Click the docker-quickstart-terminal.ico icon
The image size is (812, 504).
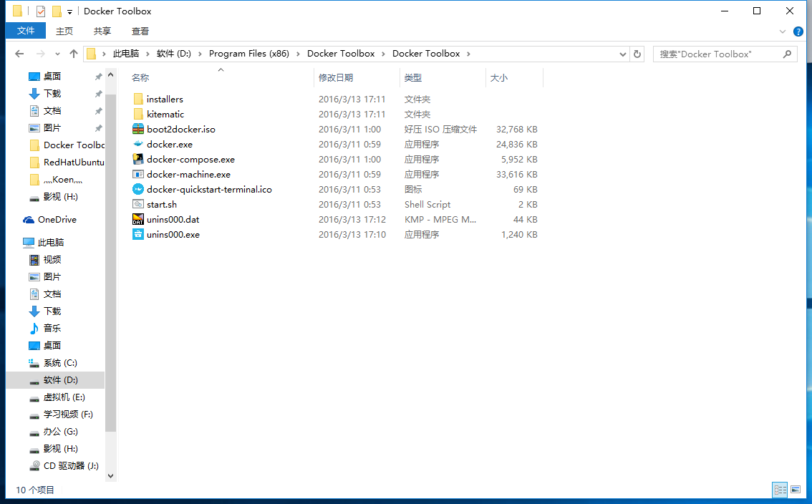coord(138,190)
